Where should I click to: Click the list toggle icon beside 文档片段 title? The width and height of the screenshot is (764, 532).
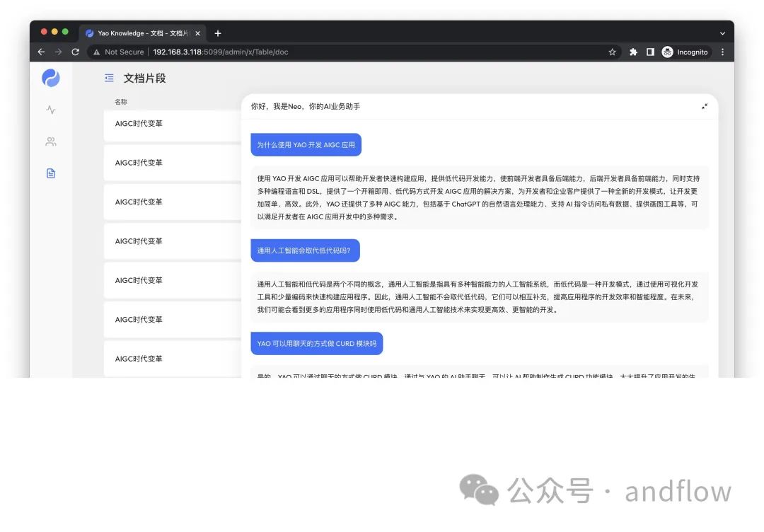109,78
